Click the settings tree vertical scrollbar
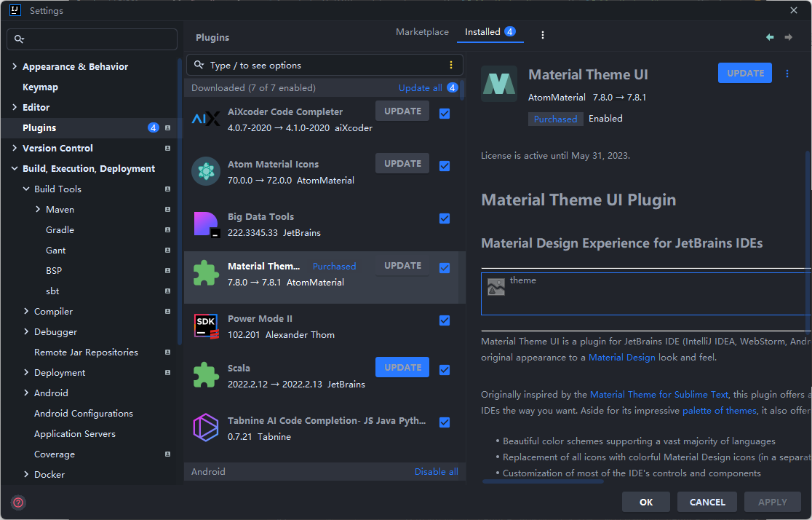The image size is (812, 520). 180,201
